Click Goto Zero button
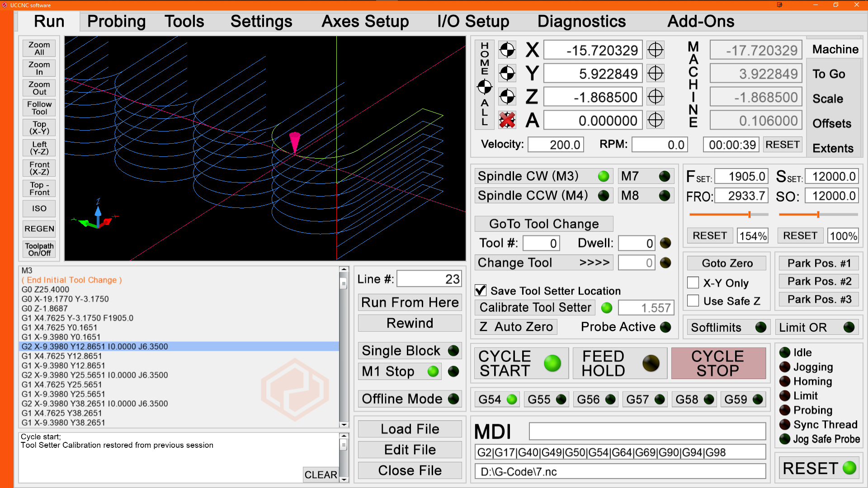868x488 pixels. pyautogui.click(x=727, y=263)
